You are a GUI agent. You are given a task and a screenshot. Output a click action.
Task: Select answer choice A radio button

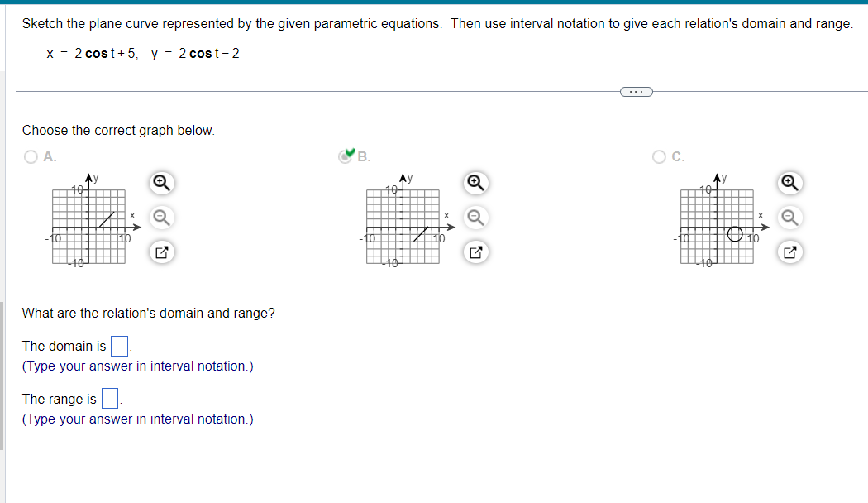point(30,157)
